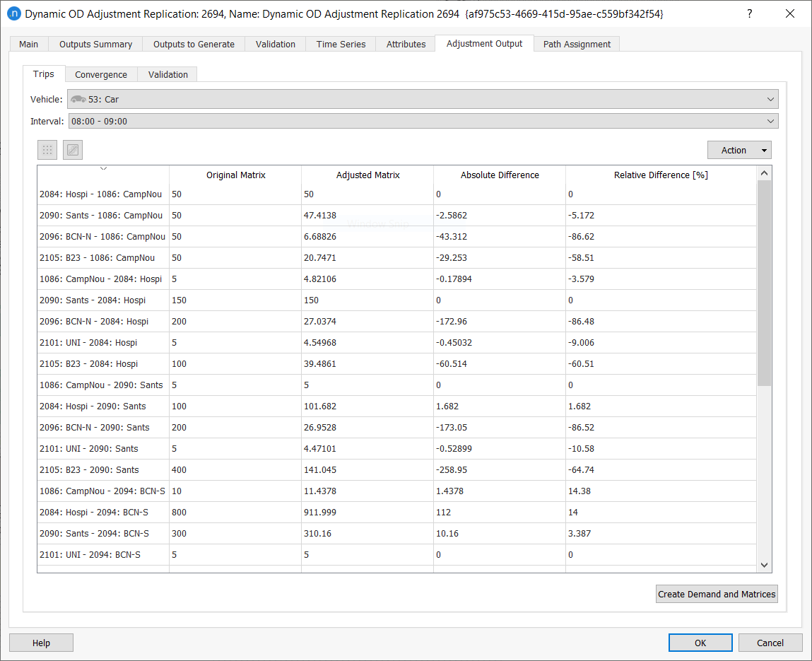Viewport: 812px width, 661px height.
Task: Open the Convergence sub-tab
Action: 101,74
